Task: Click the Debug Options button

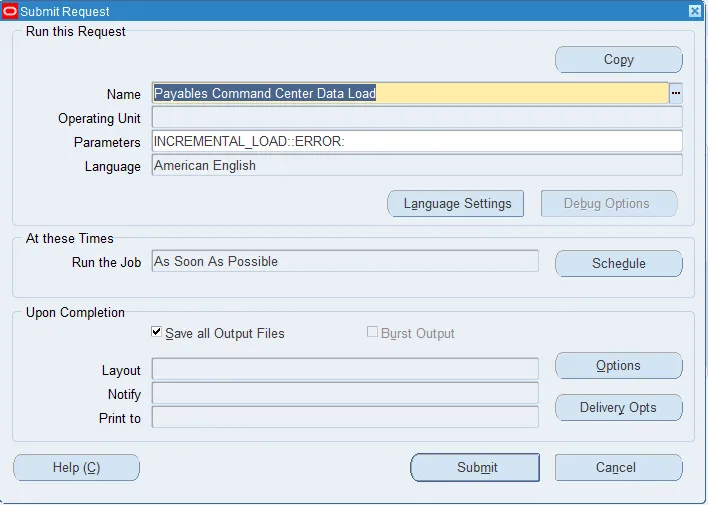Action: click(x=609, y=204)
